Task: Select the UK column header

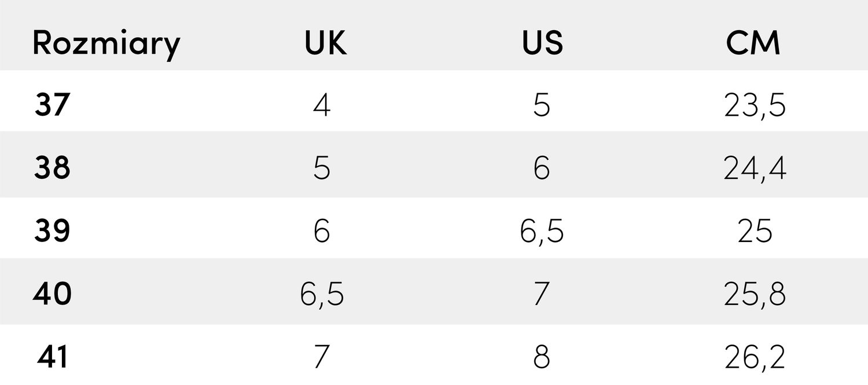Action: click(x=326, y=43)
